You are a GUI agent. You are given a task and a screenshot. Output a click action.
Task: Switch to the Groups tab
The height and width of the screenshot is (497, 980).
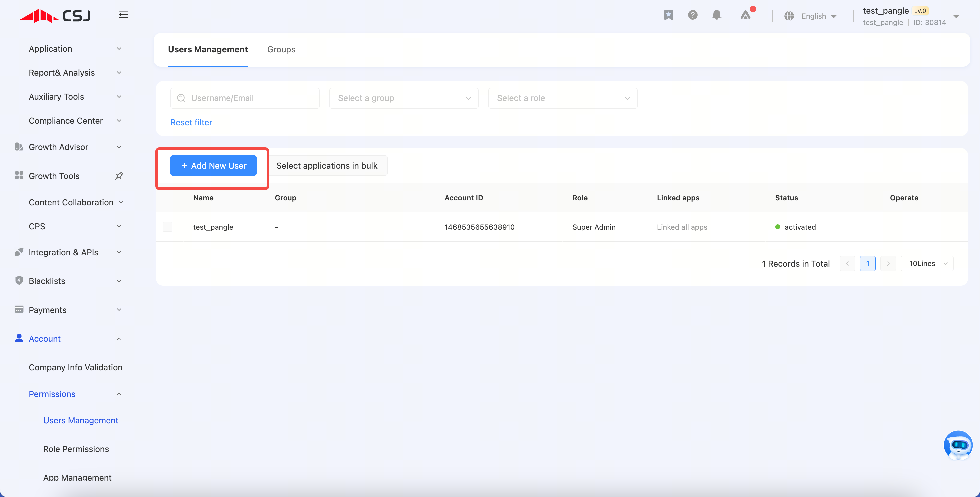pyautogui.click(x=281, y=49)
